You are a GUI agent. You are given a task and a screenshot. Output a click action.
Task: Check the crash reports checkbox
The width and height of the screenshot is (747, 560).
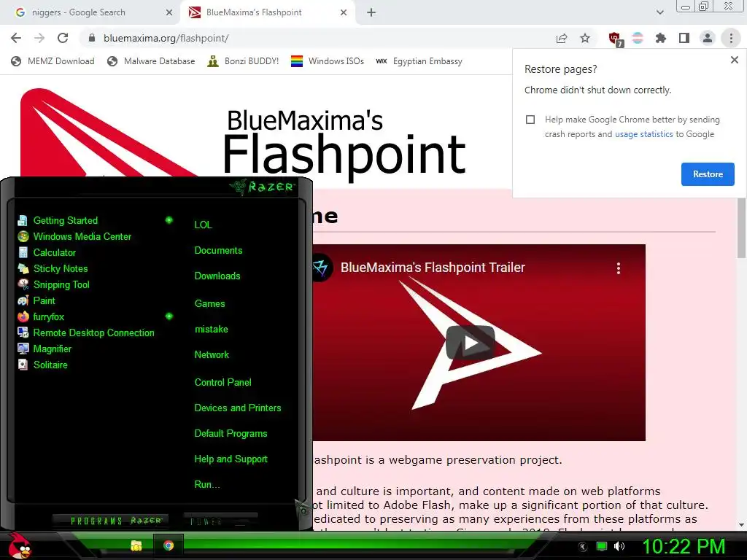530,120
